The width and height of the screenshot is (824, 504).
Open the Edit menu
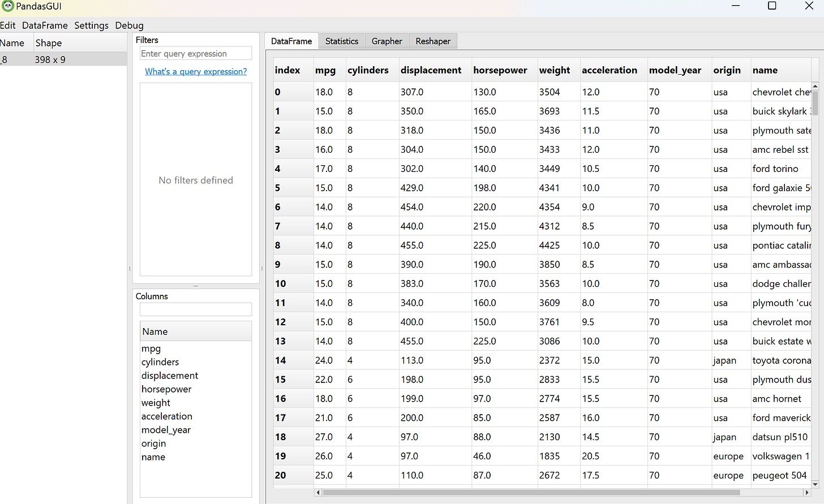click(x=8, y=25)
